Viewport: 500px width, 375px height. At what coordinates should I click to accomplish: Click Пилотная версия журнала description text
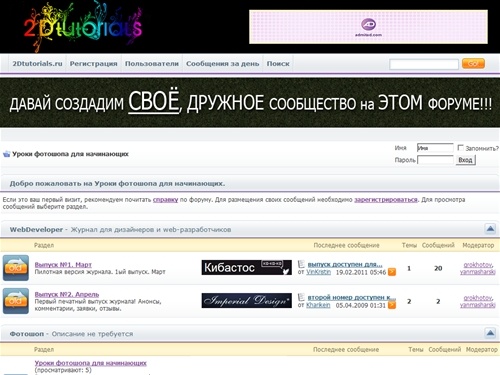[100, 272]
